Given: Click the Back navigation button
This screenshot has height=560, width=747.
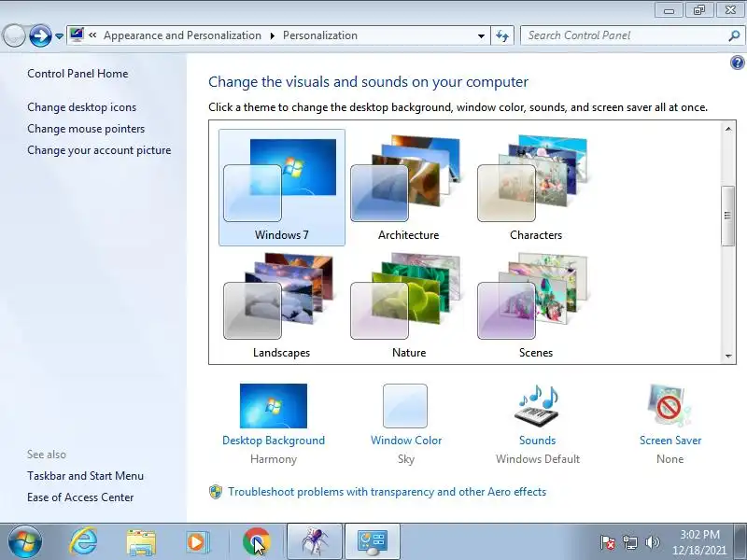Looking at the screenshot, I should (x=14, y=35).
